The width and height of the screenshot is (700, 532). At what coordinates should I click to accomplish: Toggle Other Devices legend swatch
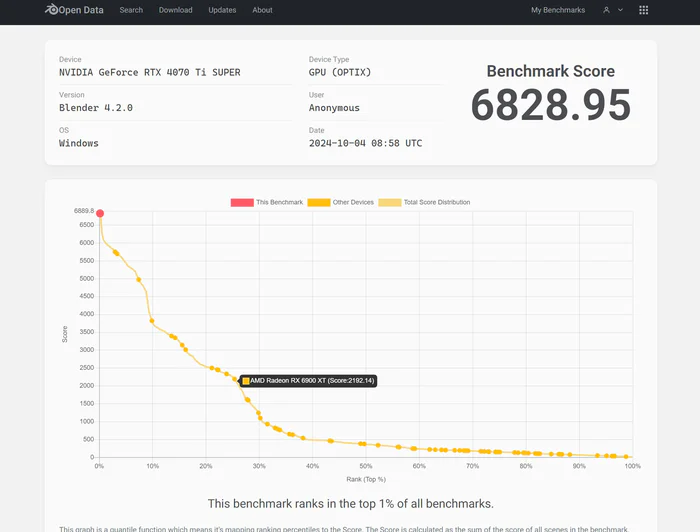click(x=319, y=202)
